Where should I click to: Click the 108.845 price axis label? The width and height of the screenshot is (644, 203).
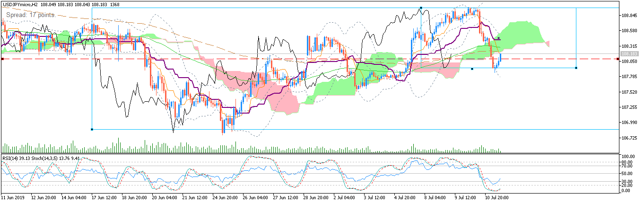pyautogui.click(x=629, y=16)
